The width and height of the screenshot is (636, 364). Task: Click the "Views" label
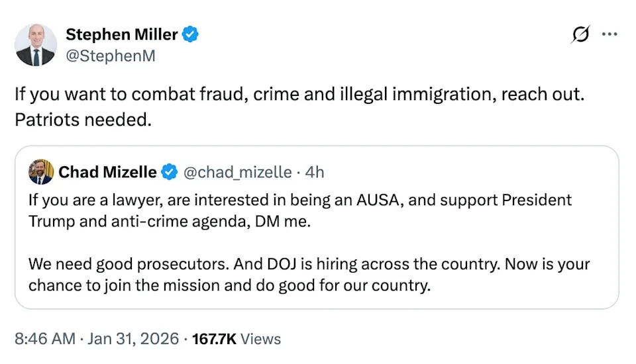click(x=260, y=339)
